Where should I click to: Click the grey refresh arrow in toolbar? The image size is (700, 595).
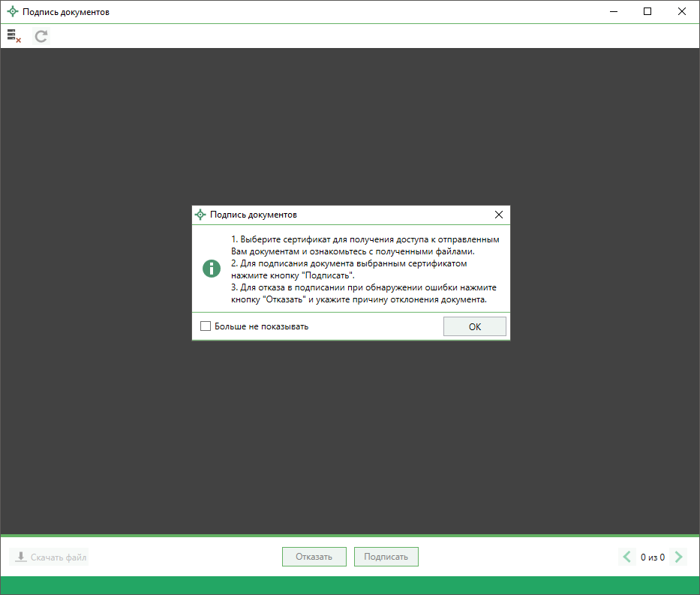pos(41,36)
